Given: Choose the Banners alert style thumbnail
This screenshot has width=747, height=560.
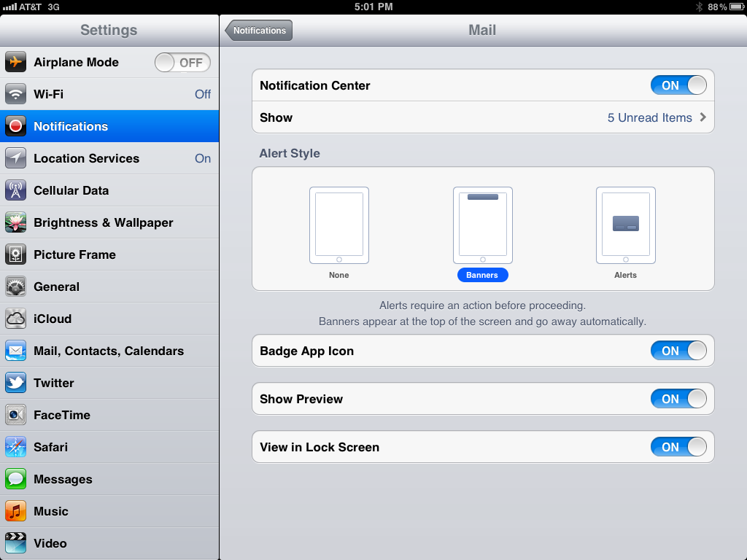Looking at the screenshot, I should click(x=483, y=225).
